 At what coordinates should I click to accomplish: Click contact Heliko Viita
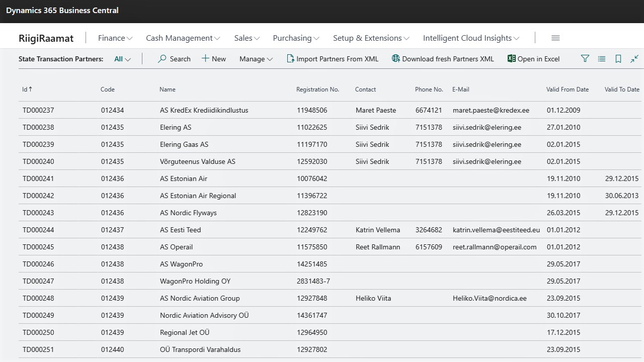(373, 298)
